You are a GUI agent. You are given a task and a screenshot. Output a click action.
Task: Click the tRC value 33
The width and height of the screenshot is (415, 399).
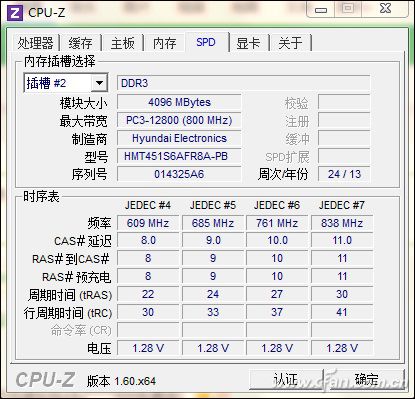213,312
